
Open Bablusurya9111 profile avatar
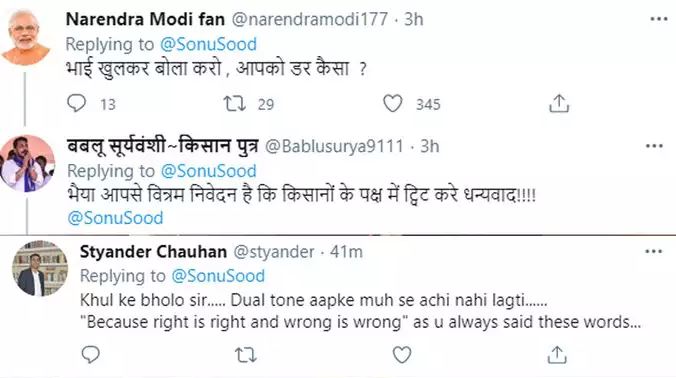click(27, 164)
